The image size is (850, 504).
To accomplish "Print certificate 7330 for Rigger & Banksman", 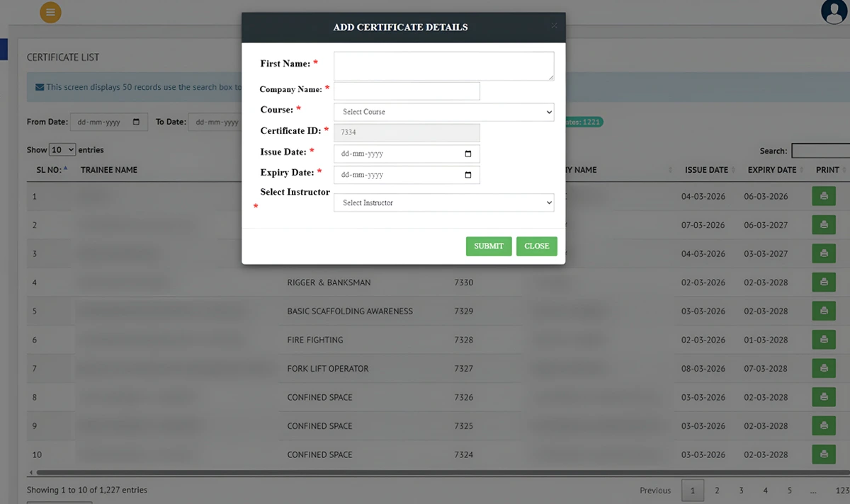I will 823,282.
